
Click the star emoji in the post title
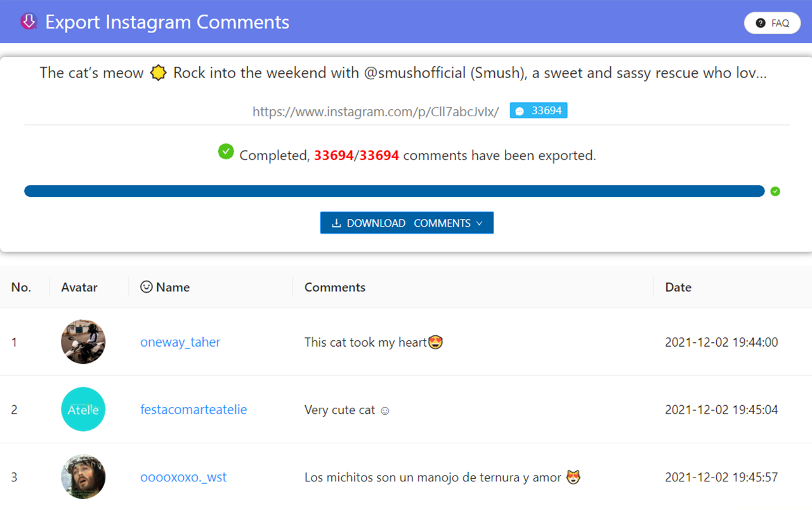coord(158,72)
